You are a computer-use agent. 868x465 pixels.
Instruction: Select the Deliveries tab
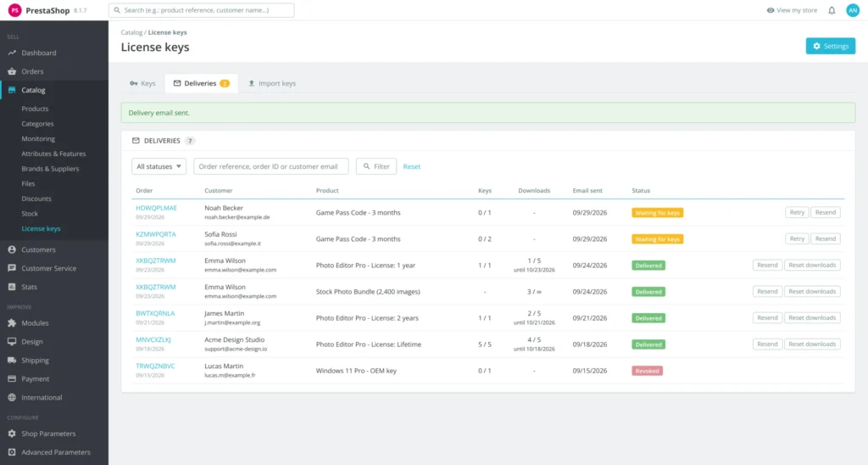[202, 83]
